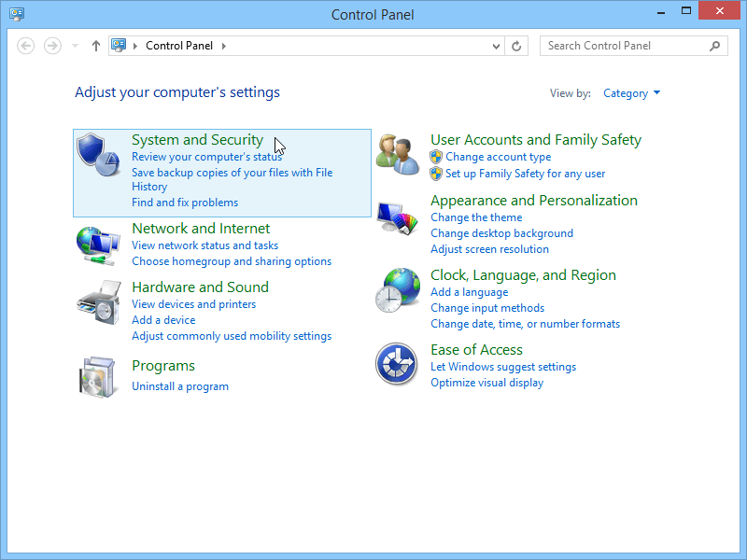The image size is (747, 560).
Task: Click the Network and Internet globe icon
Action: pyautogui.click(x=98, y=245)
